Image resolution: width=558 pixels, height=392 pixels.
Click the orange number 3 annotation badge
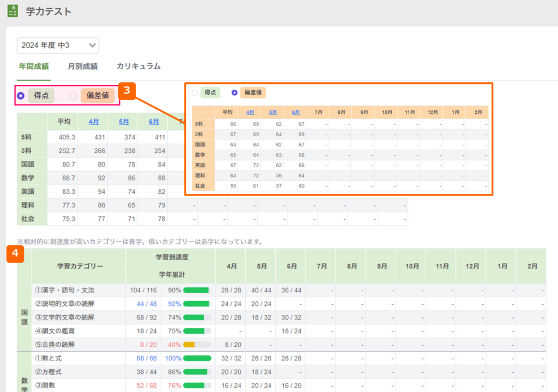pos(126,90)
